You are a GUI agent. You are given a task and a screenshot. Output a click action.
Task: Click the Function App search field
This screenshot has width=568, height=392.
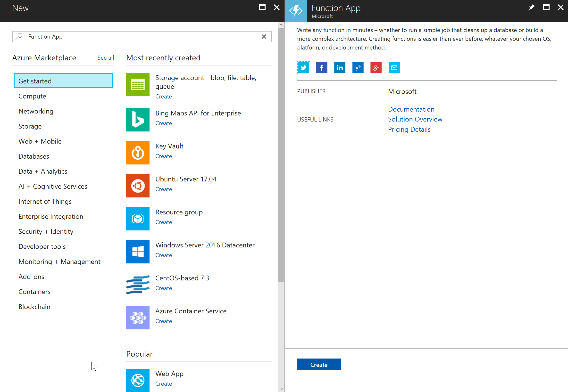click(x=142, y=37)
